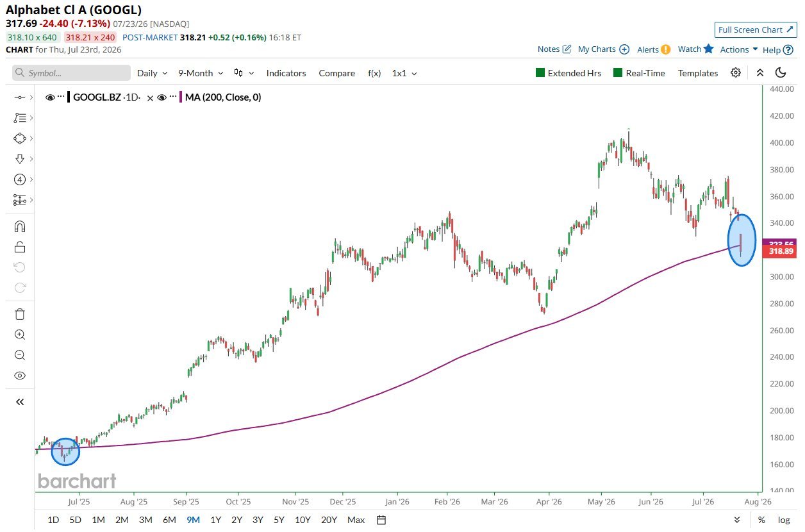This screenshot has width=805, height=532.
Task: Toggle percent scale with % button
Action: click(x=761, y=520)
